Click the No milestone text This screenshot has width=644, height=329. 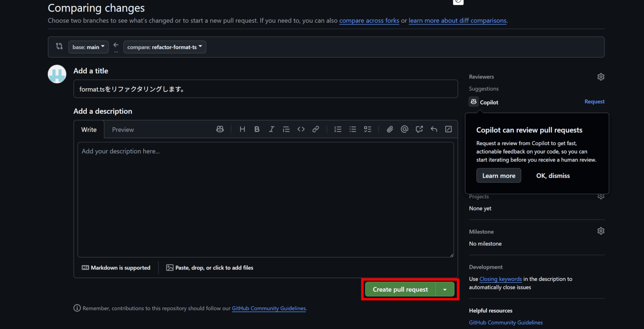point(485,244)
